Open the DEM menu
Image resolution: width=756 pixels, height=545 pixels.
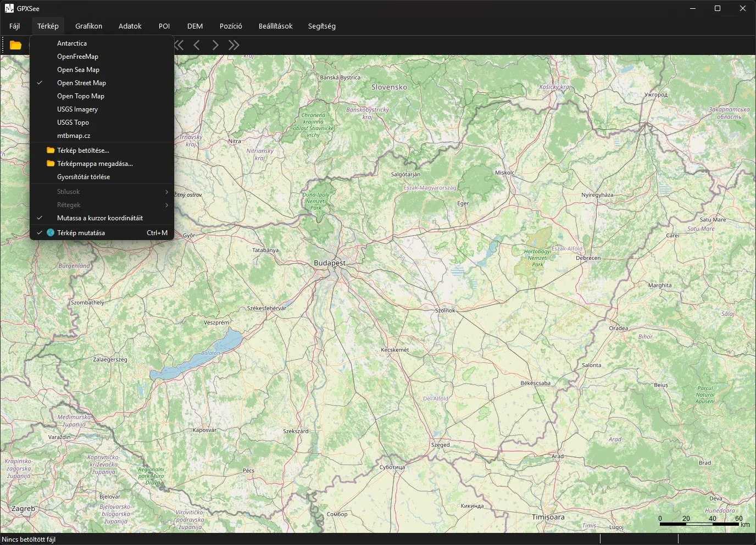(195, 26)
